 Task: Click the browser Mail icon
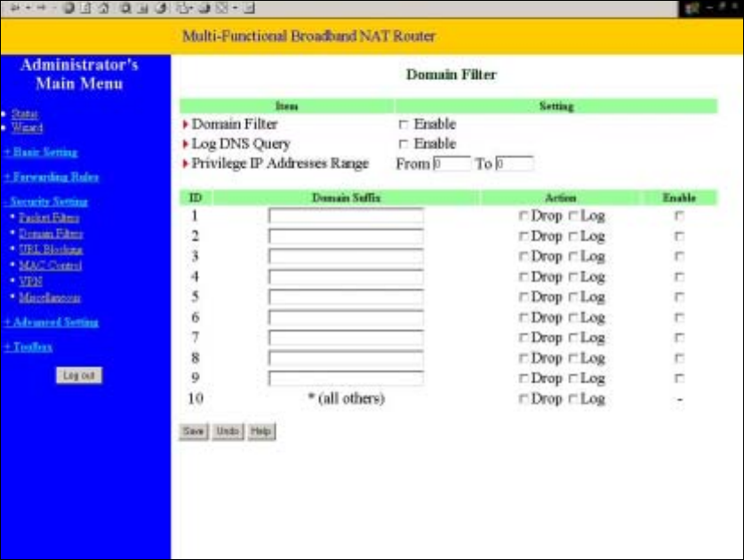183,8
